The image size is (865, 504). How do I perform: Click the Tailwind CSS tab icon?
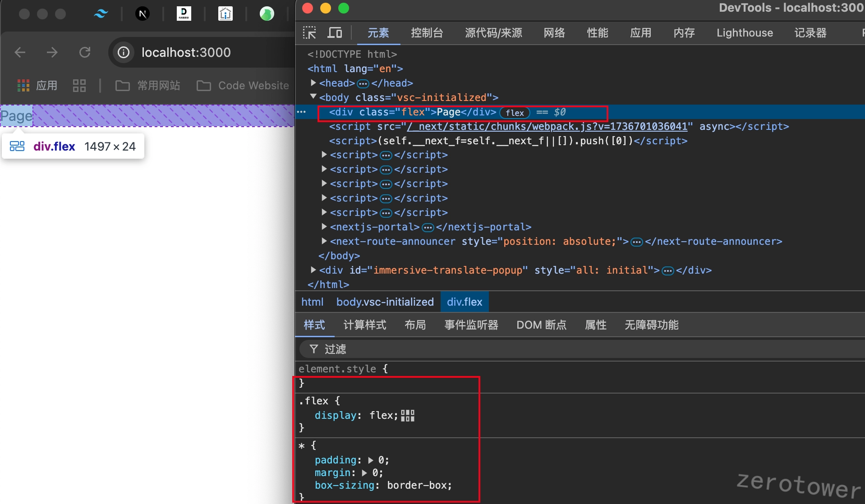[x=101, y=14]
